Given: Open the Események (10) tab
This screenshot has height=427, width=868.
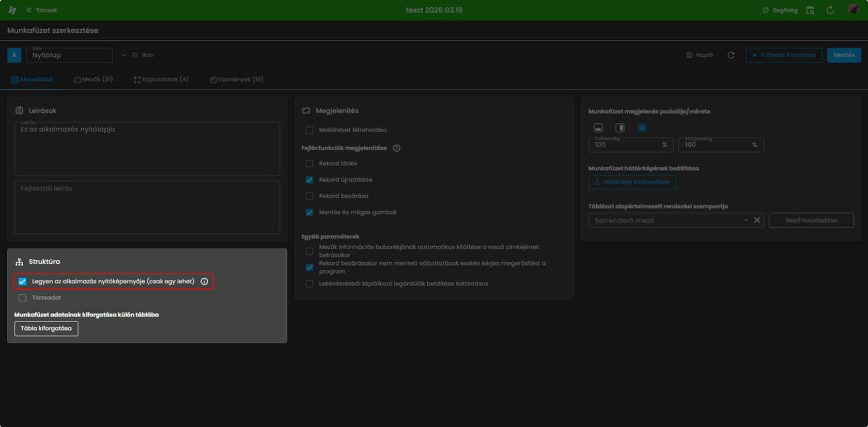Looking at the screenshot, I should click(236, 80).
